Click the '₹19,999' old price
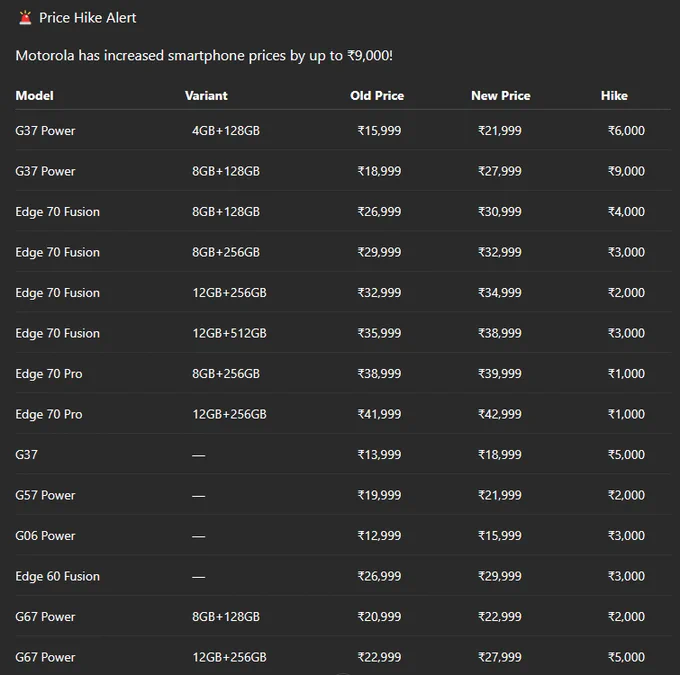The height and width of the screenshot is (675, 680). 379,495
